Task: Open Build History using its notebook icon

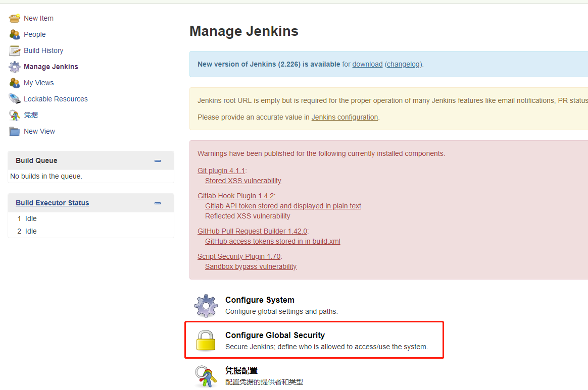Action: 14,50
